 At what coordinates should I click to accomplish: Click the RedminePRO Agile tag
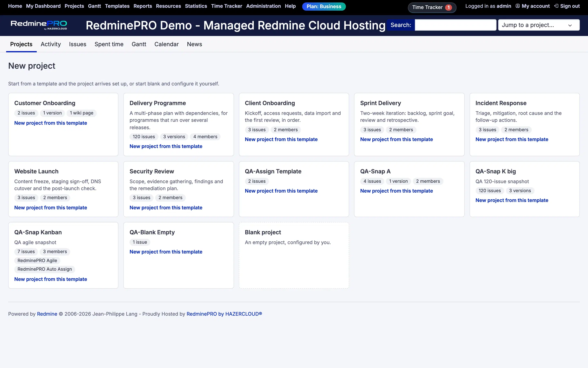pyautogui.click(x=37, y=261)
